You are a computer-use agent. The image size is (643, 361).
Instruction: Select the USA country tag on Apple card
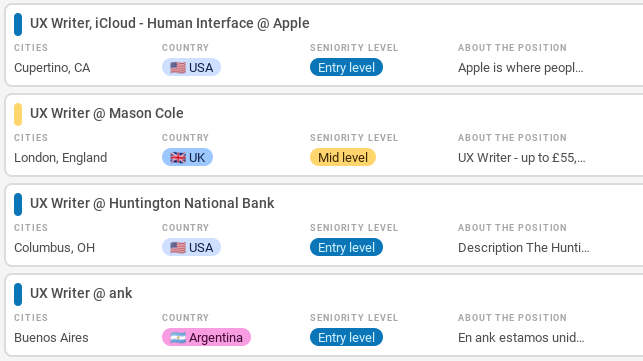tap(192, 67)
